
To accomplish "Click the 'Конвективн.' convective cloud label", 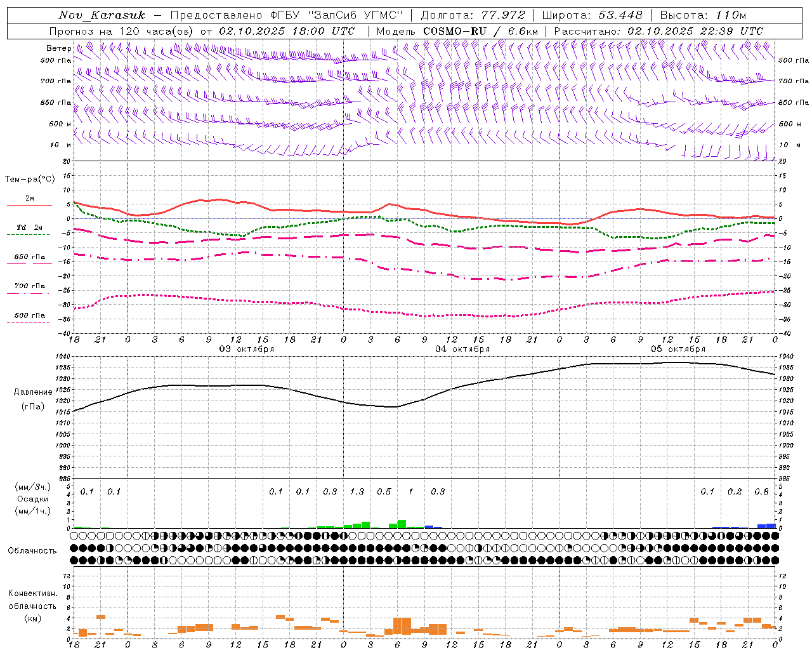I will pyautogui.click(x=32, y=594).
